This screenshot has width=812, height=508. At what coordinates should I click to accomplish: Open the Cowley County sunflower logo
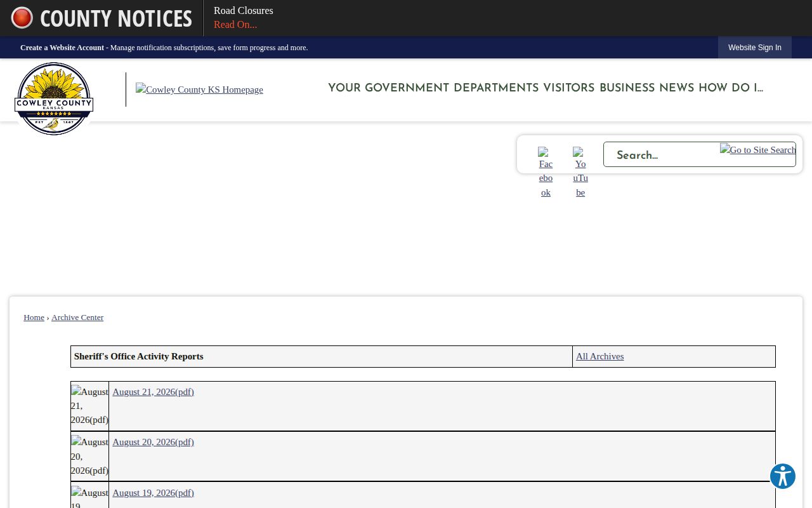pyautogui.click(x=54, y=98)
